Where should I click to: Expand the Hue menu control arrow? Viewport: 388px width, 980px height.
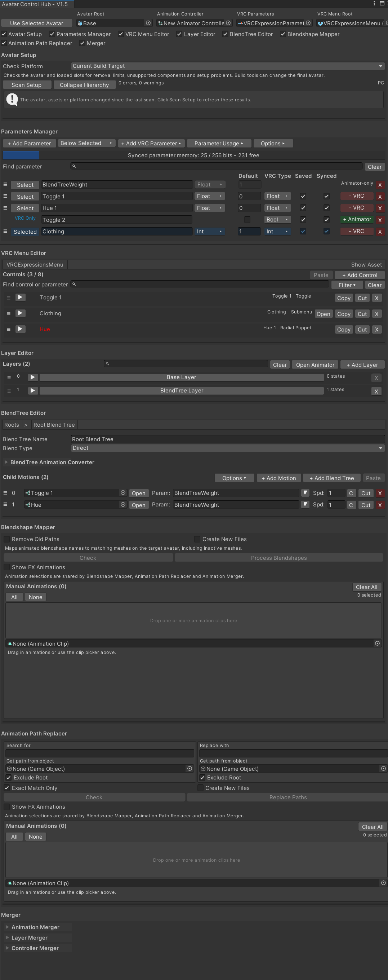pos(21,329)
